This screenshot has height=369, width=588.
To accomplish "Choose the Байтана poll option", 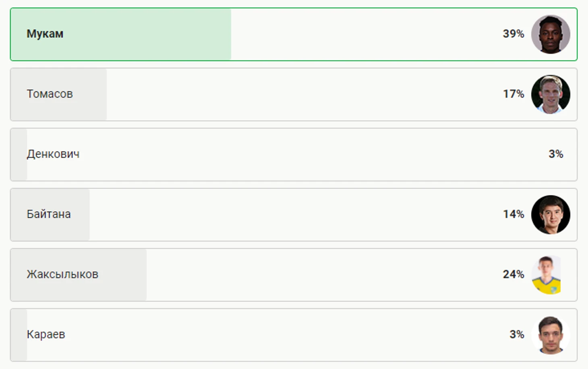I will 294,214.
